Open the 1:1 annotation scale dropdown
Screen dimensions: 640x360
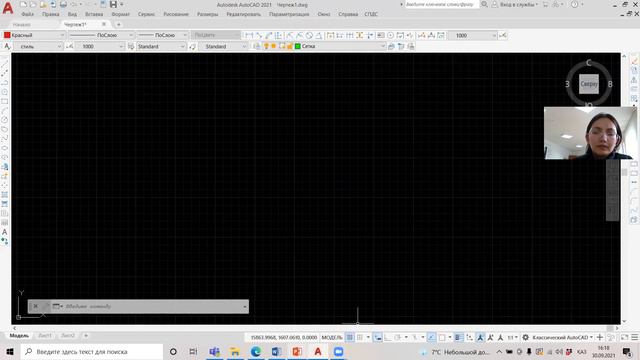(x=512, y=338)
